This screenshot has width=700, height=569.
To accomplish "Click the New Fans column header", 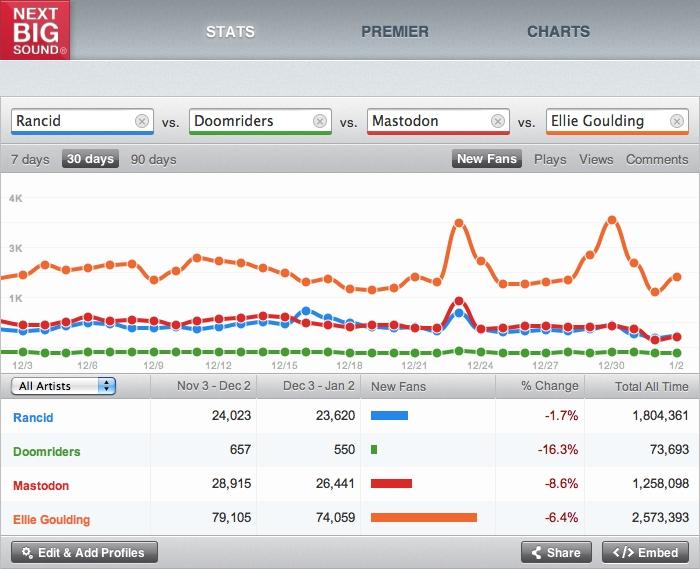I will click(x=398, y=386).
